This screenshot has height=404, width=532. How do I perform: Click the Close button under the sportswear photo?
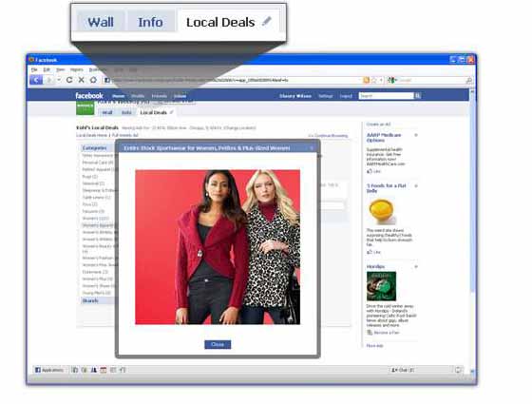tap(218, 344)
